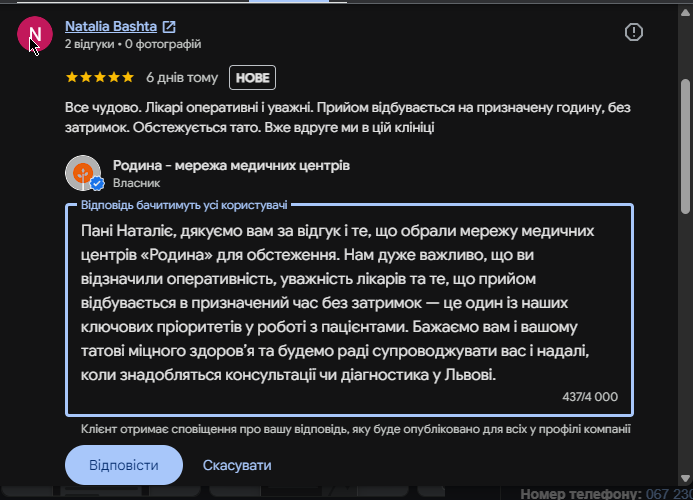Open Natalia Bashta's profile avatar

pos(34,34)
